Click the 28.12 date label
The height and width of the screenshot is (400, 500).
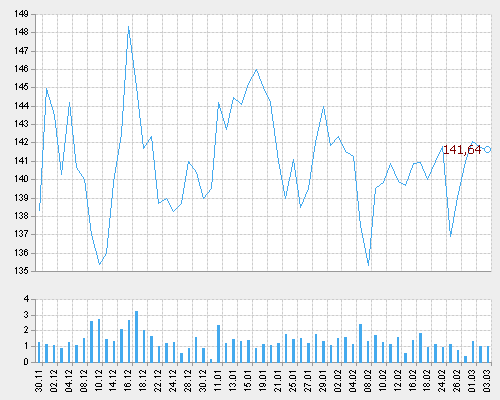pos(189,381)
